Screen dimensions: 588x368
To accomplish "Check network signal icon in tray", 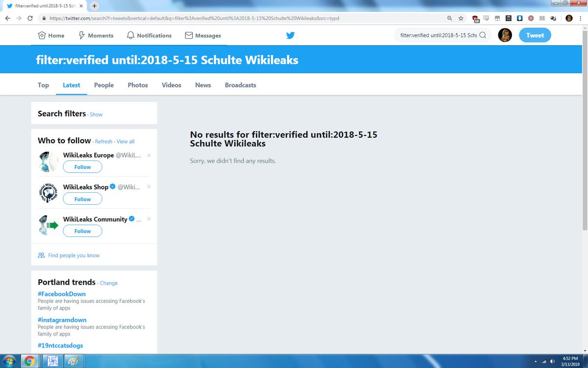I will click(x=543, y=361).
